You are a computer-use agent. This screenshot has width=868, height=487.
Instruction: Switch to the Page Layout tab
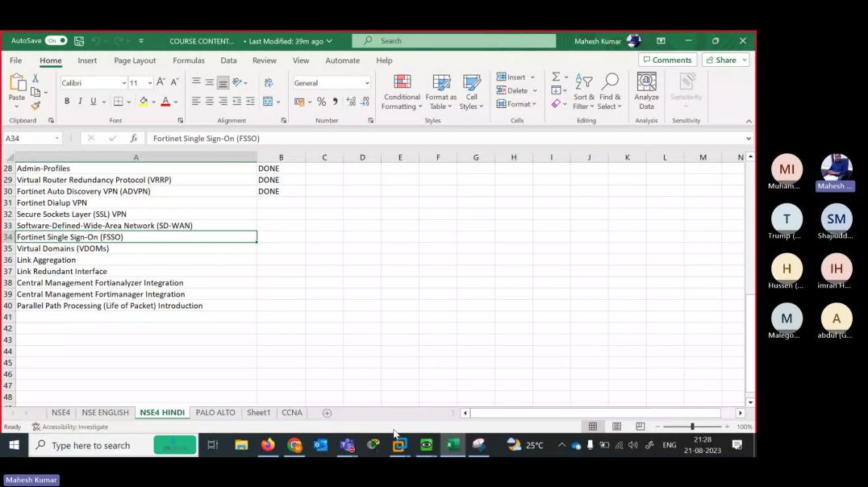tap(135, 60)
